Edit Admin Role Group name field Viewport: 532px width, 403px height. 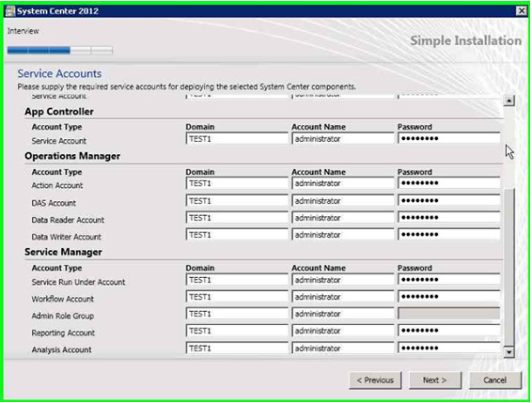coord(343,314)
